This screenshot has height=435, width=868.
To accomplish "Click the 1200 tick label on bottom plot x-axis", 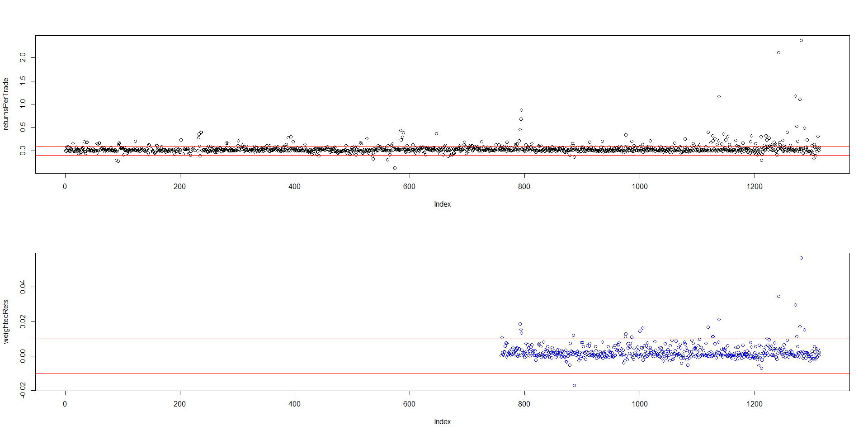I will pos(754,404).
